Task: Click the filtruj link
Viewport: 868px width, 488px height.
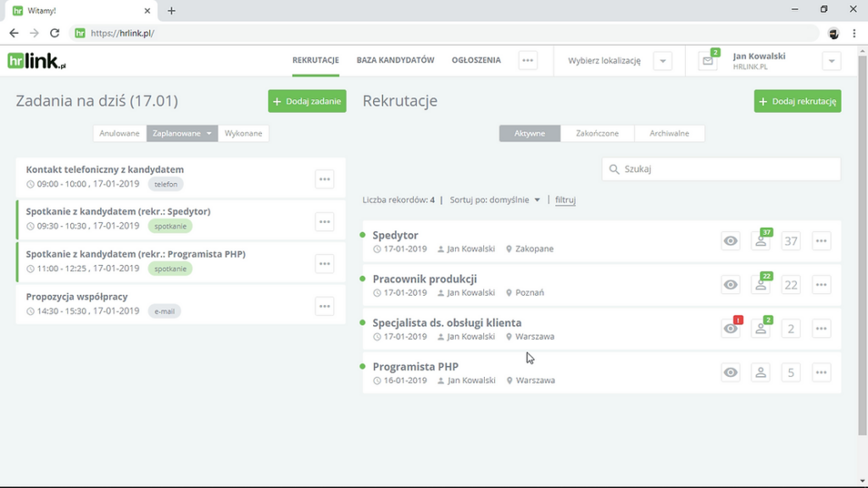Action: point(565,200)
